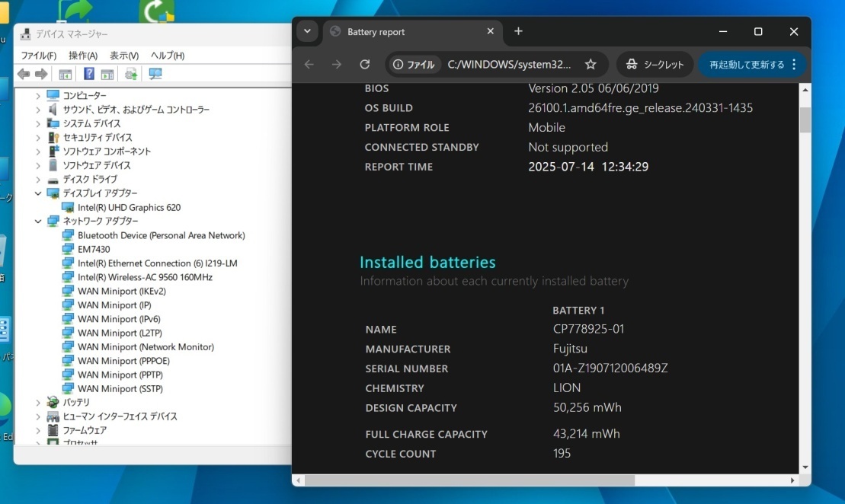This screenshot has height=504, width=845.
Task: Expand the ファームウェア node
Action: 38,431
